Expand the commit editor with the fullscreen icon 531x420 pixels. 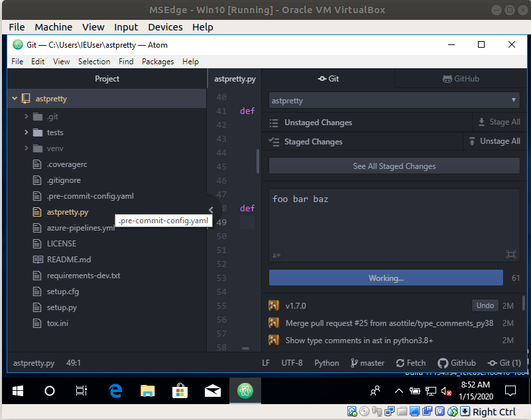click(x=510, y=254)
